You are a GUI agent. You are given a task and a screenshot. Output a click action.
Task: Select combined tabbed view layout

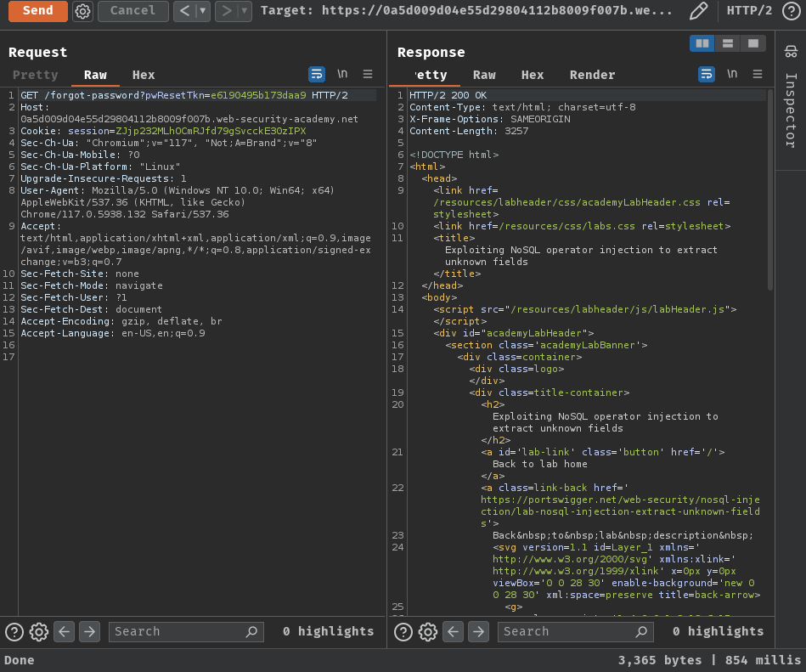click(x=753, y=43)
